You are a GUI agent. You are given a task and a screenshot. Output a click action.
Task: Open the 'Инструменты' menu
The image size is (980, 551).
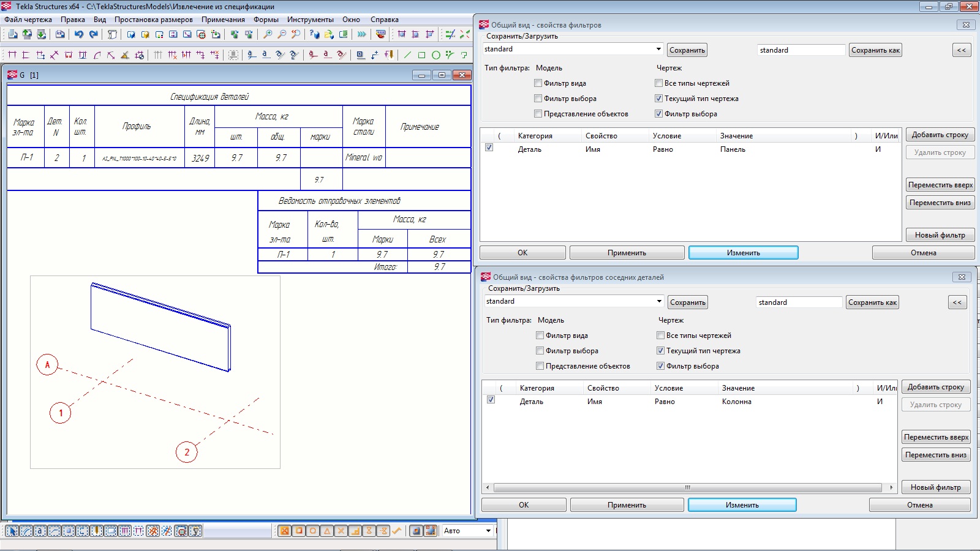click(x=310, y=20)
